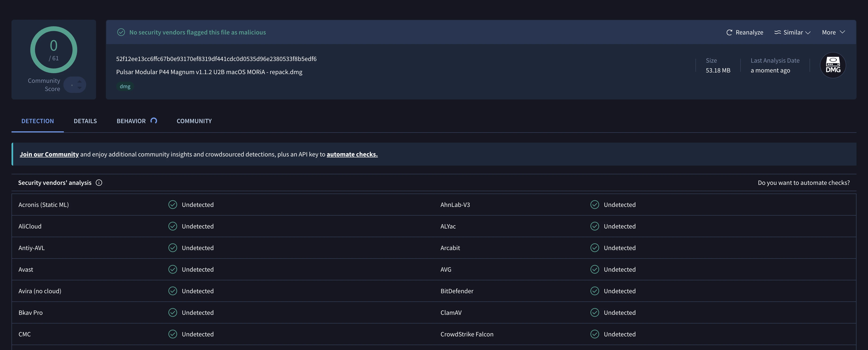
Task: Click the 'ALYac' vendor name
Action: [x=448, y=226]
